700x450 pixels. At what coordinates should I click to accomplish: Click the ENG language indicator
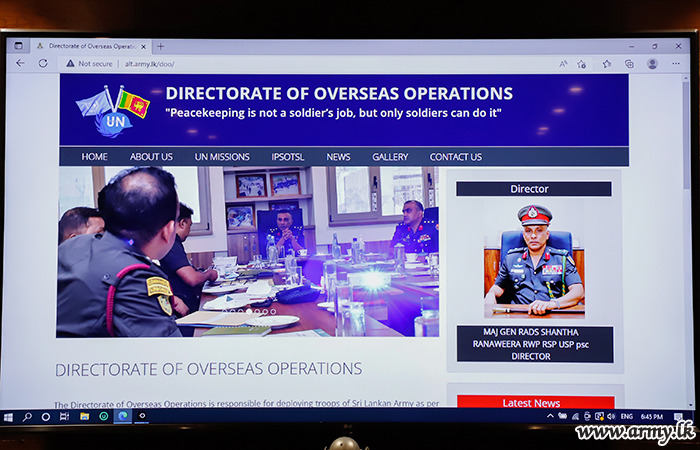tap(626, 417)
